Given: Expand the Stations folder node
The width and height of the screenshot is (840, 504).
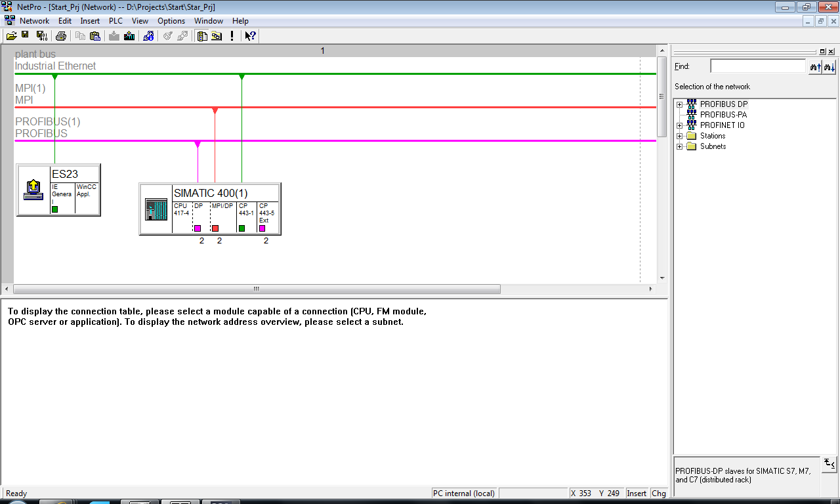Looking at the screenshot, I should click(x=680, y=136).
